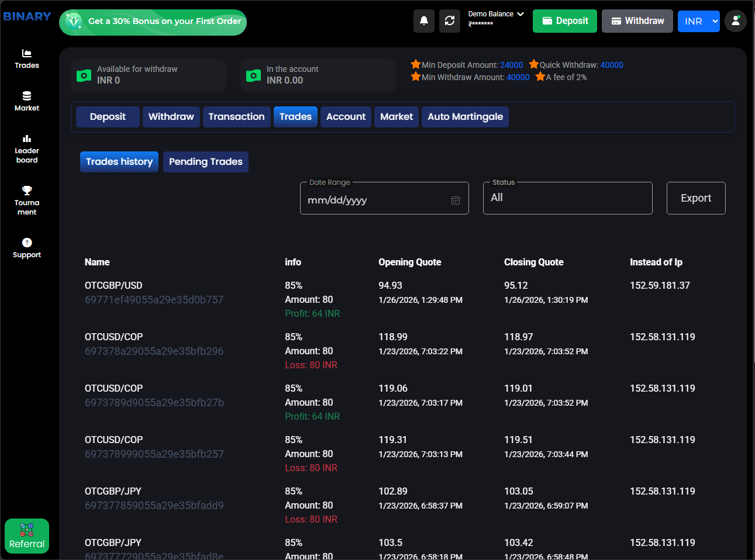755x560 pixels.
Task: Click the Date Range input field
Action: [384, 198]
